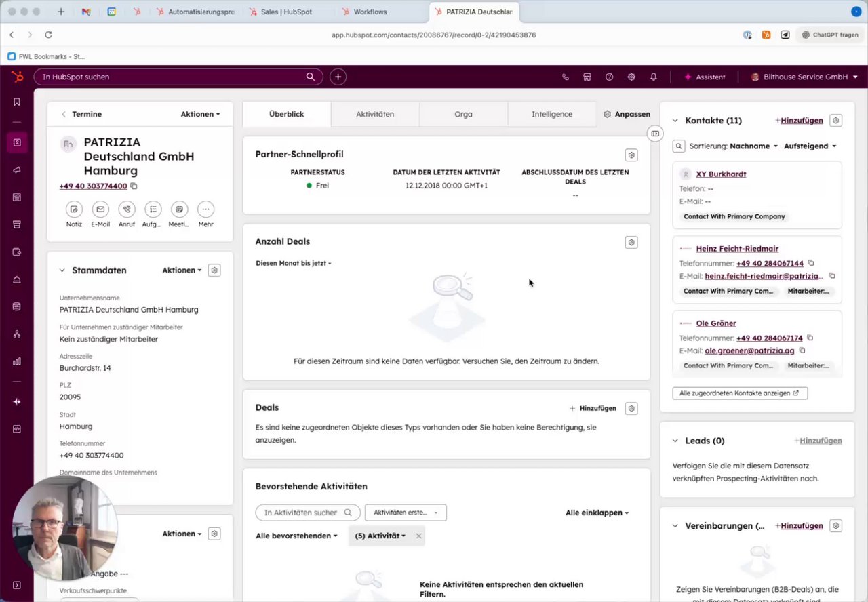Open the Data Management database icon in sidebar
Viewport: 868px width, 602px height.
(x=17, y=306)
